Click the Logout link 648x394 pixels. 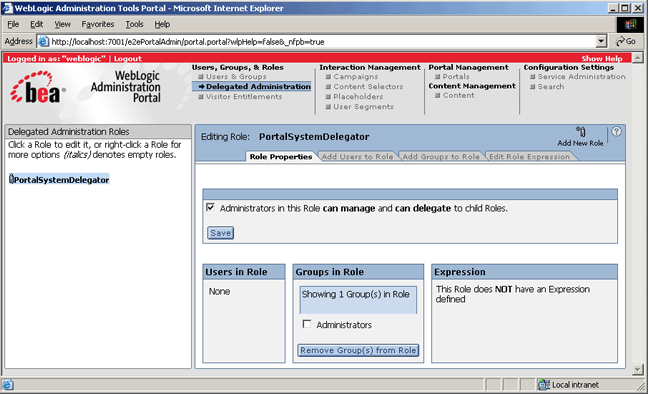(128, 58)
